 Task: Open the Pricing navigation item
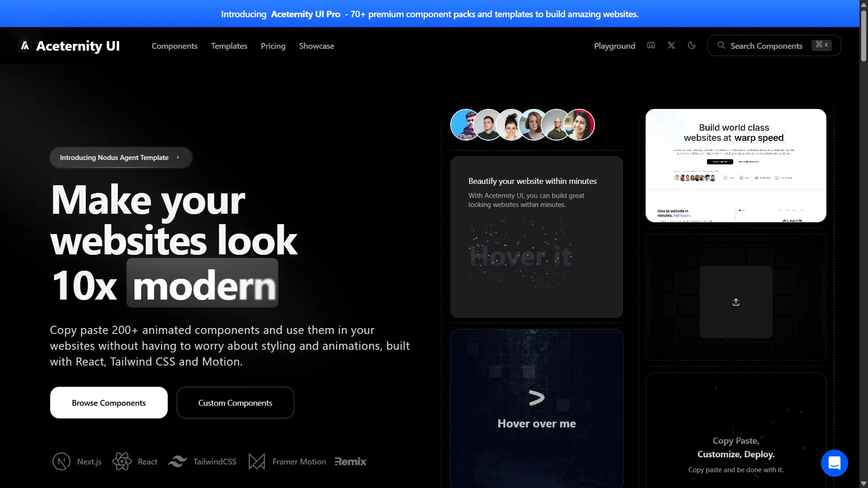click(x=273, y=46)
